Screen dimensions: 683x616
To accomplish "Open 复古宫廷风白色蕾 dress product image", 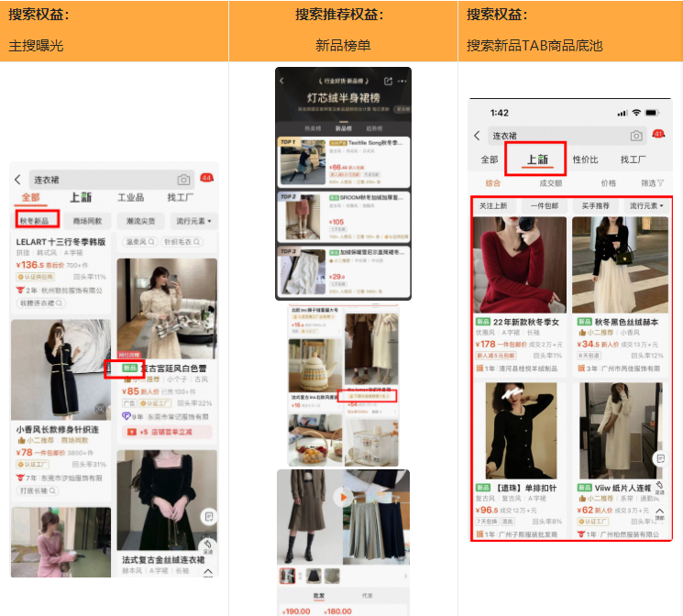I will click(167, 308).
